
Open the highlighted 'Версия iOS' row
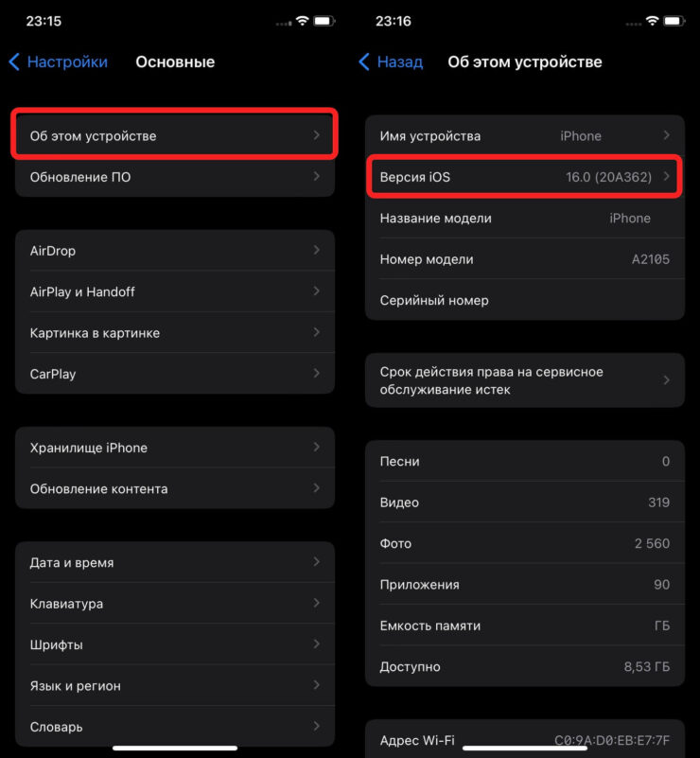tap(524, 177)
